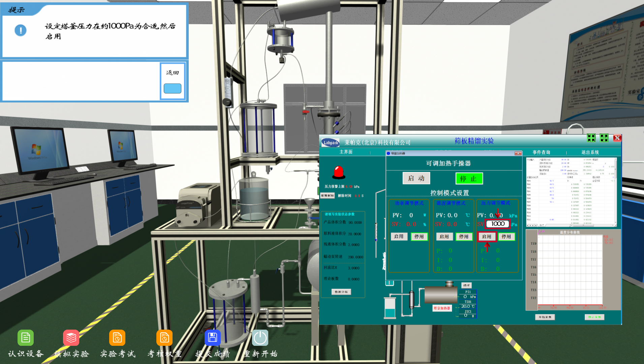Enable temperature regulation mode (温度调节模式 启用)
644x364 pixels.
pos(444,237)
